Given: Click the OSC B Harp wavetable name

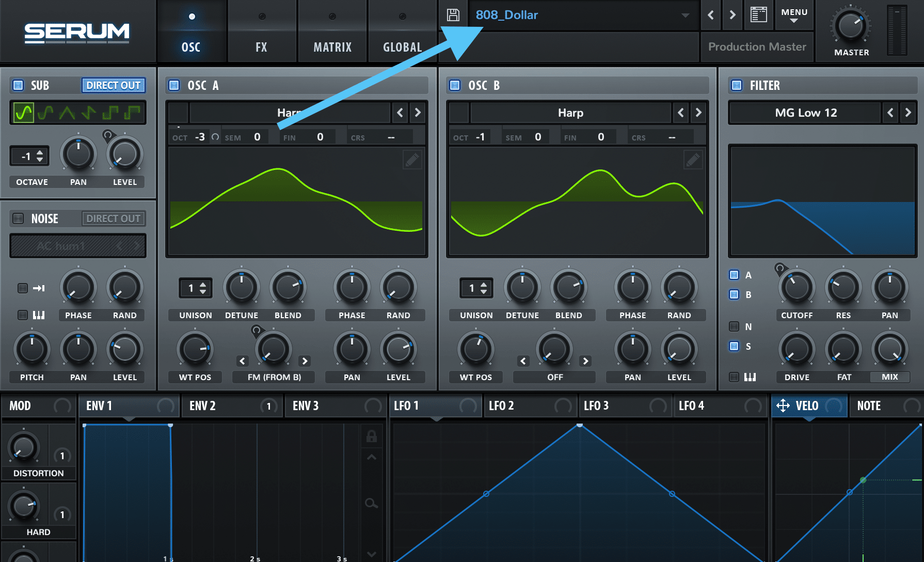Looking at the screenshot, I should tap(570, 113).
